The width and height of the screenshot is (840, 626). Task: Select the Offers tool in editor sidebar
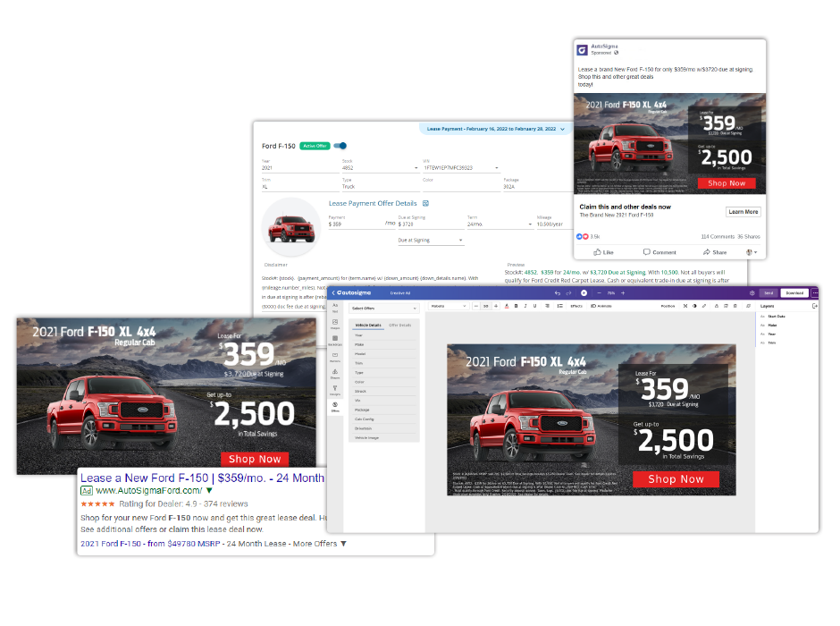point(335,407)
